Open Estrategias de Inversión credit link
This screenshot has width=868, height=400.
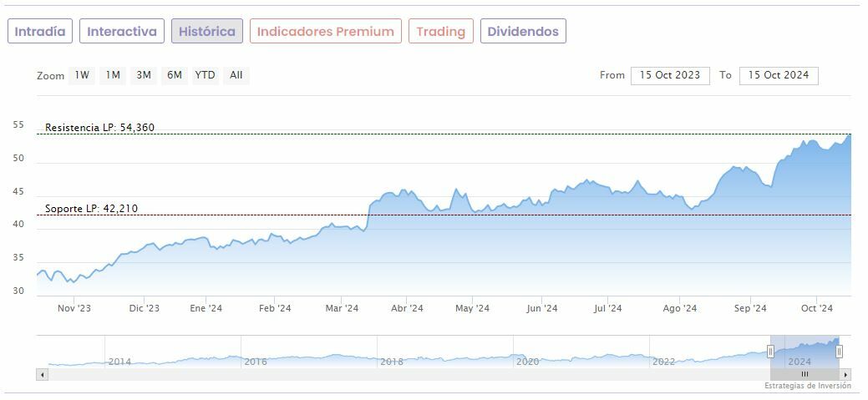click(807, 386)
